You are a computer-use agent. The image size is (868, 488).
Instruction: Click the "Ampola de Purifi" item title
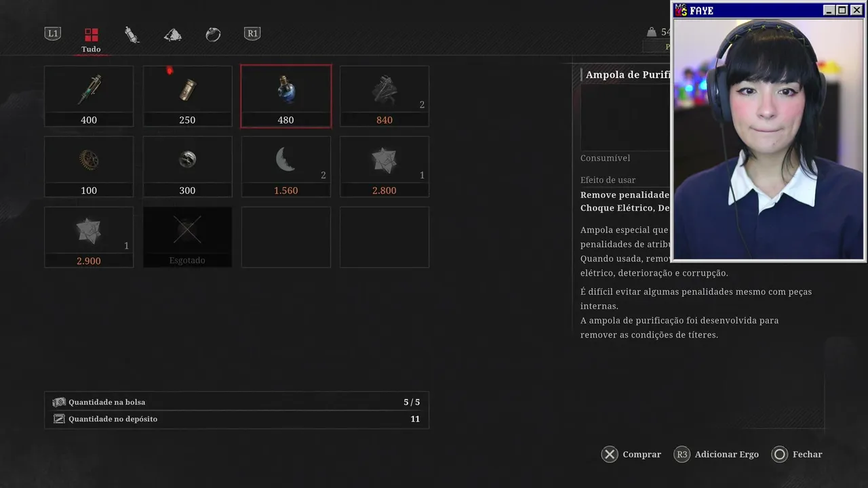628,75
